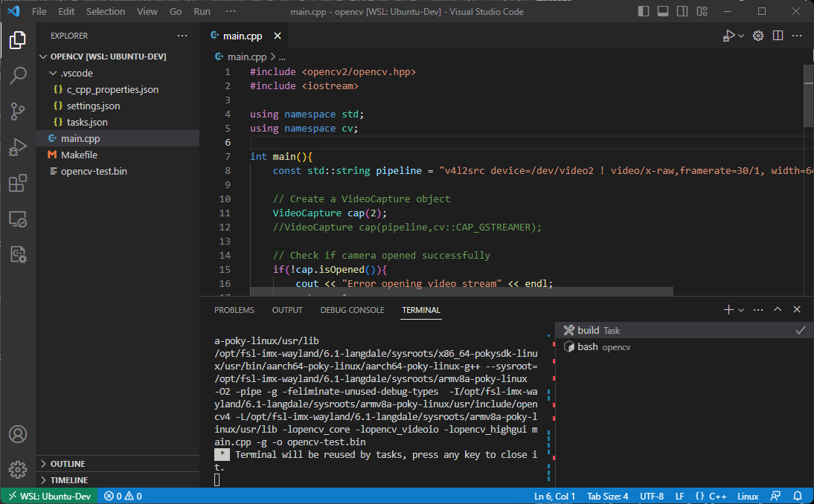
Task: Open the CMake/config tools activity icon
Action: point(18,254)
